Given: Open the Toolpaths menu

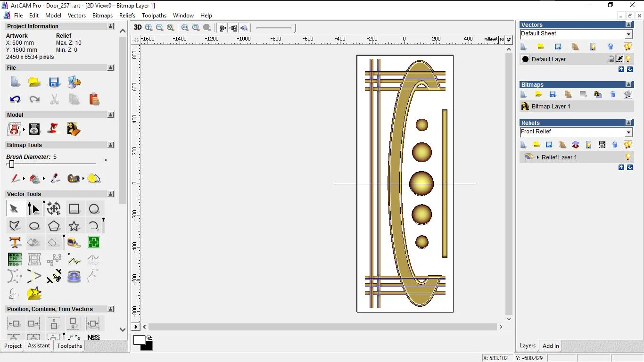Looking at the screenshot, I should [154, 16].
